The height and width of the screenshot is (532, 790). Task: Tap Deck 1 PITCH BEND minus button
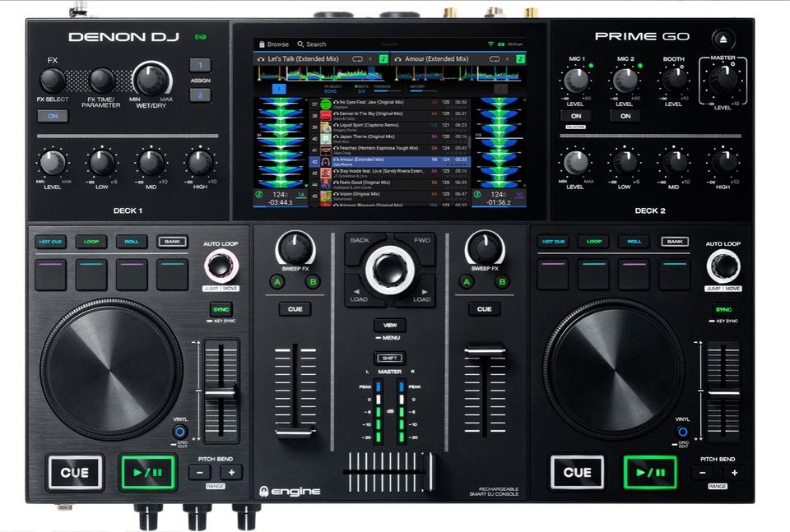pyautogui.click(x=200, y=473)
